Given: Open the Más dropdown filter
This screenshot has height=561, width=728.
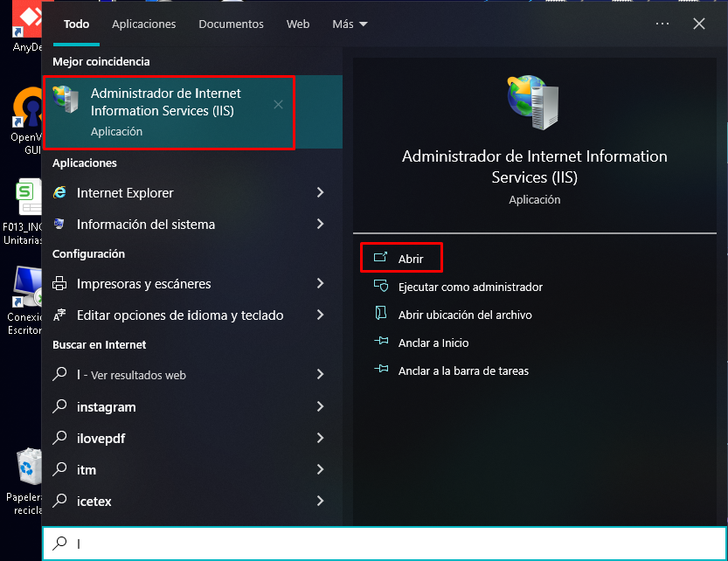Looking at the screenshot, I should pos(350,24).
